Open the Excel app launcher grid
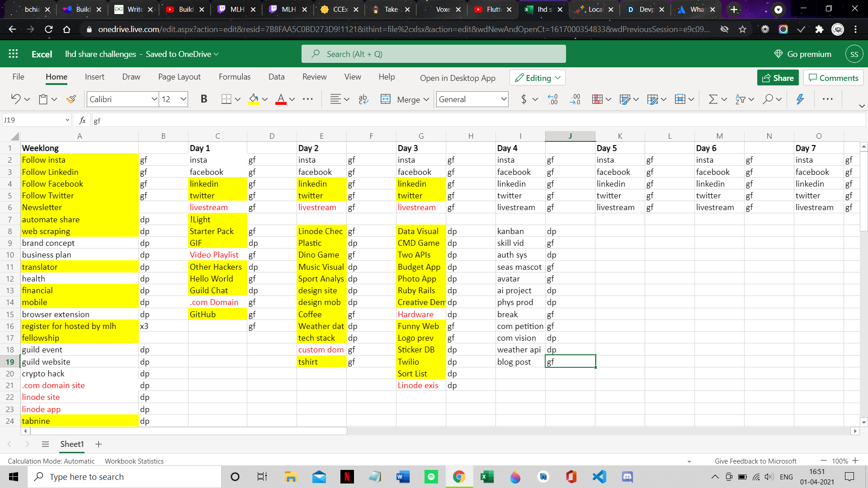Viewport: 868px width, 488px height. coord(13,54)
